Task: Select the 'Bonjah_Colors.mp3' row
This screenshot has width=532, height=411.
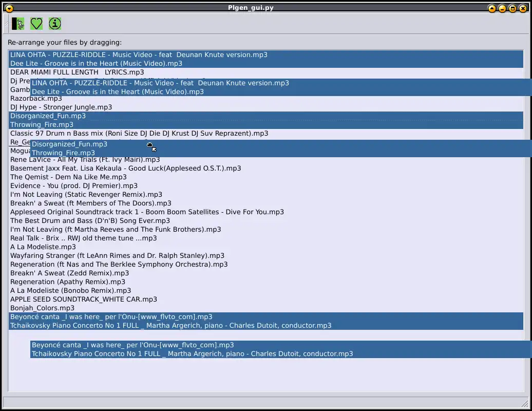Action: 266,308
